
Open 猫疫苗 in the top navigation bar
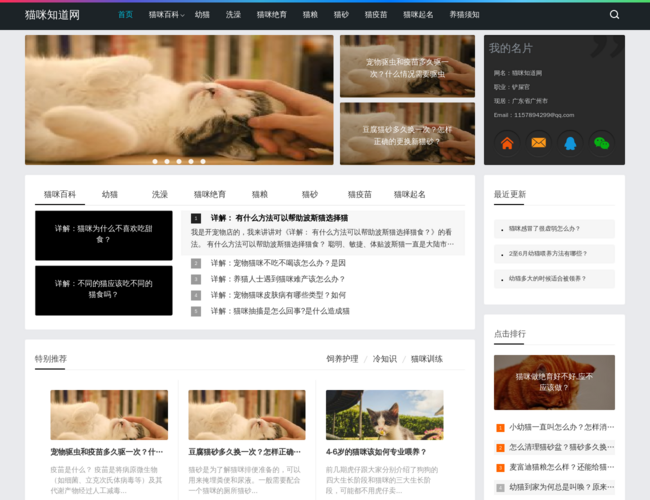tap(376, 15)
